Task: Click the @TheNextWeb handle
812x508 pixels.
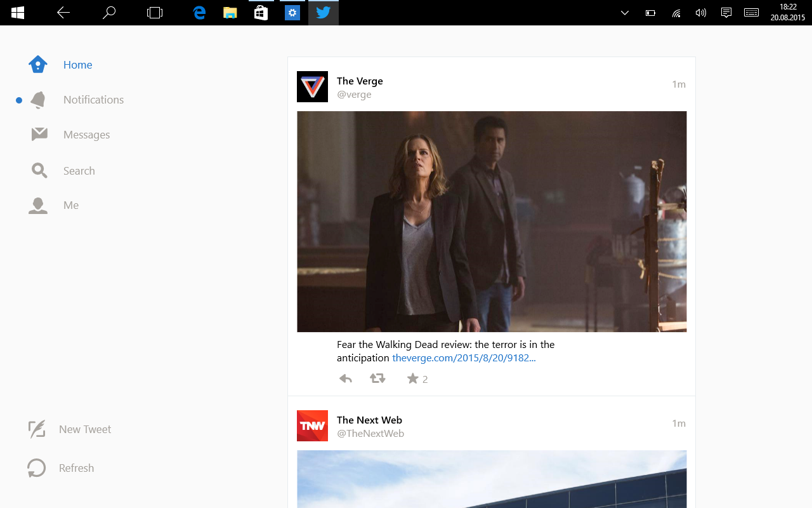Action: pos(370,434)
